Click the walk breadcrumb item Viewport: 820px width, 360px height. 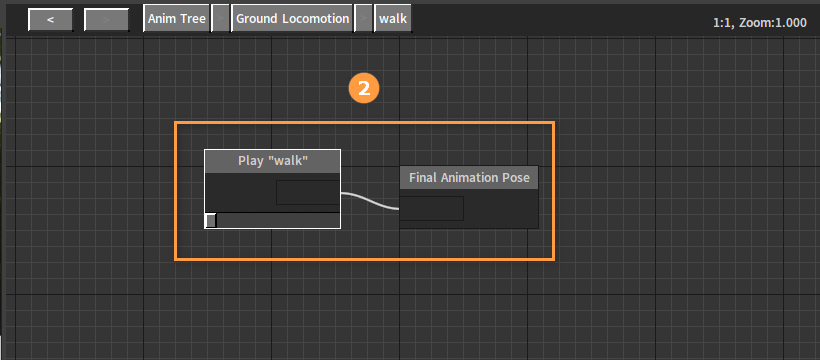[x=393, y=19]
